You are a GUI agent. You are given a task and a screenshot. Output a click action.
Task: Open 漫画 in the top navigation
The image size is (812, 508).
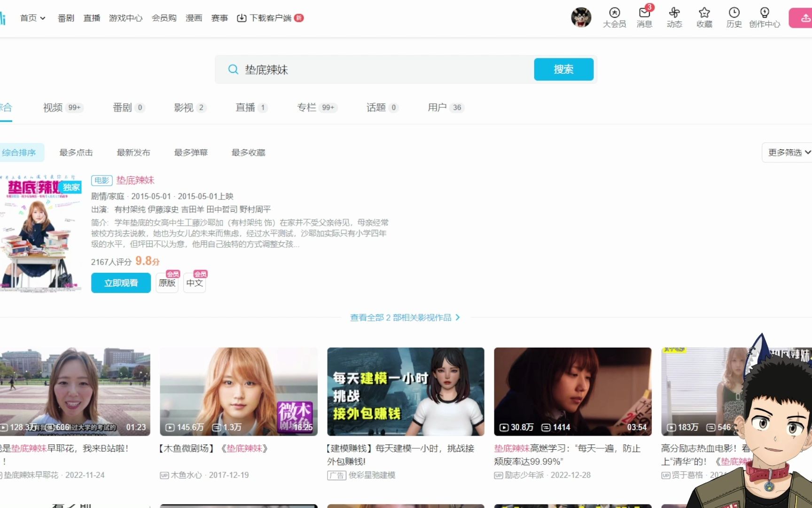(194, 18)
